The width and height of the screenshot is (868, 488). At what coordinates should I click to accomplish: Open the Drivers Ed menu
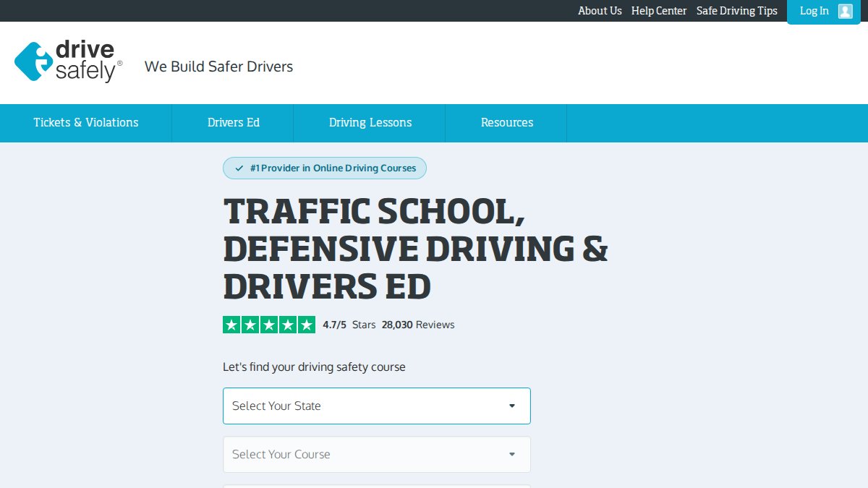233,123
